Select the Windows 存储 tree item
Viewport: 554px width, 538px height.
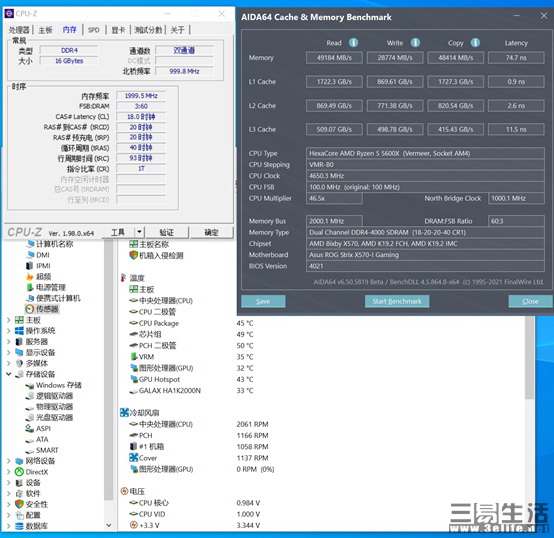(59, 385)
